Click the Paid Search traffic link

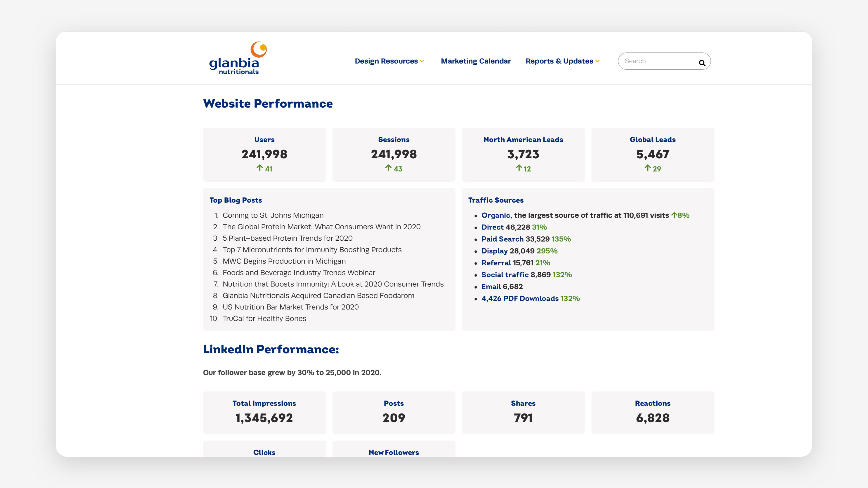(502, 239)
